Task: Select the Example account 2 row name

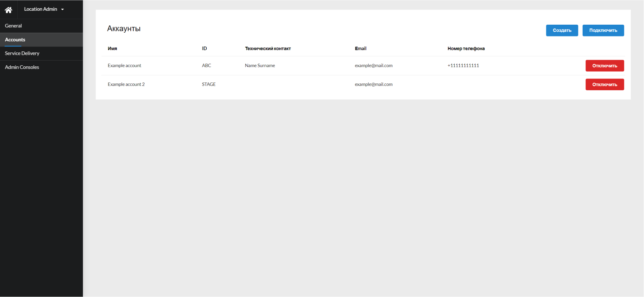Action: 126,84
